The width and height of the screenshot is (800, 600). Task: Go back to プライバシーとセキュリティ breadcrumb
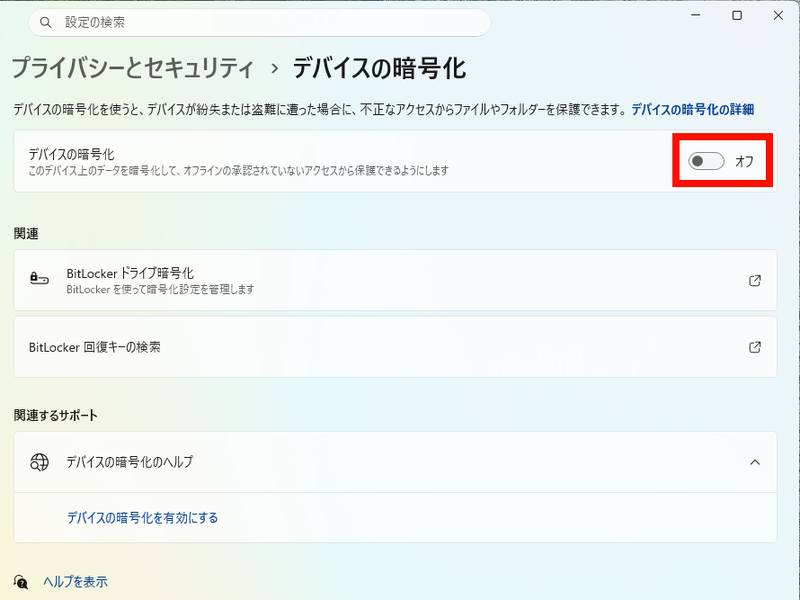132,68
